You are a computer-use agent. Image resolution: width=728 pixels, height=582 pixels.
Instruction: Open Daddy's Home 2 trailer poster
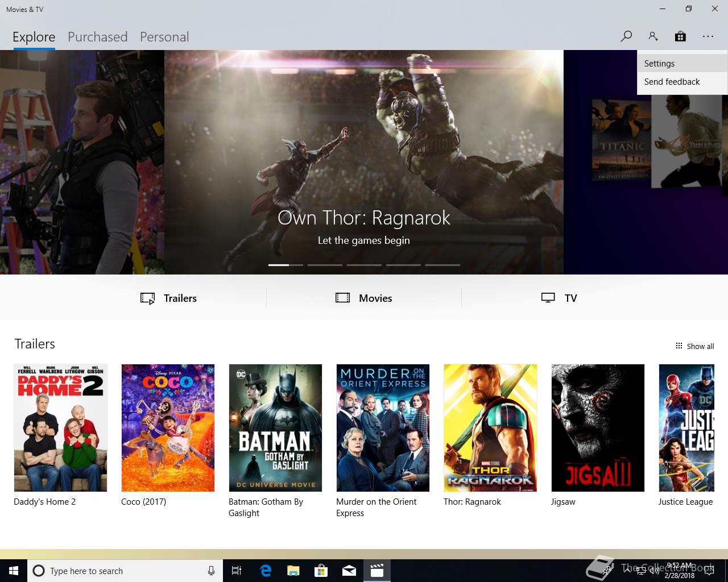(60, 428)
